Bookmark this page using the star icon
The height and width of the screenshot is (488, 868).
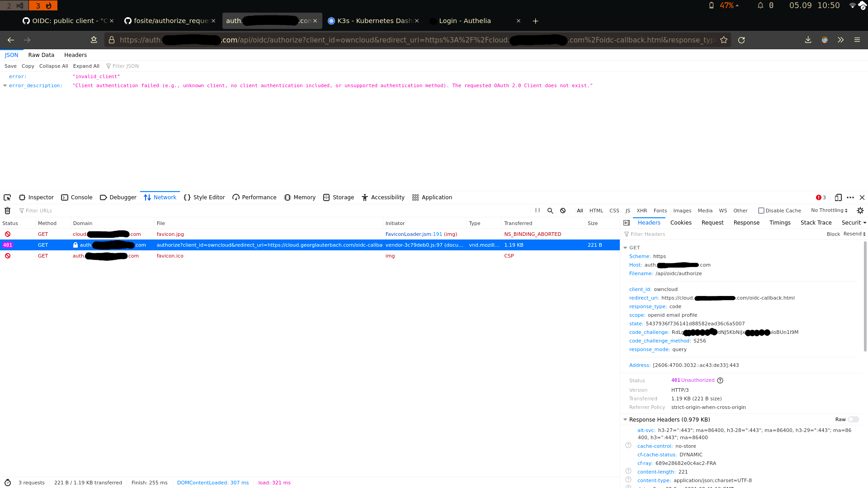pos(724,40)
